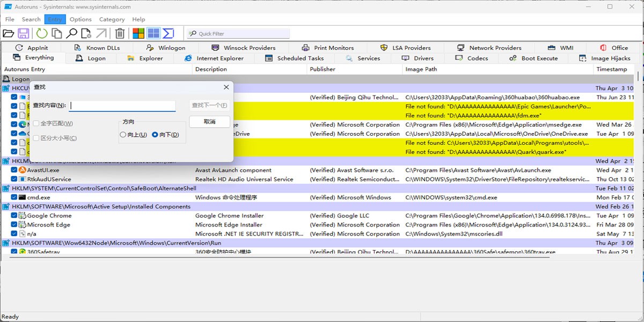Switch to the Winsock Providers tab
This screenshot has height=322, width=644.
[x=243, y=48]
